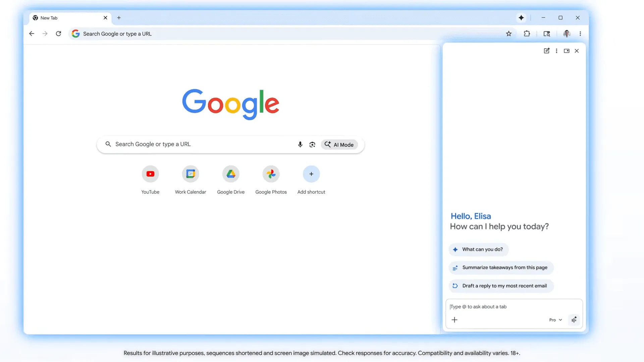644x362 pixels.
Task: Open browser extensions from the puzzle icon
Action: pyautogui.click(x=527, y=34)
